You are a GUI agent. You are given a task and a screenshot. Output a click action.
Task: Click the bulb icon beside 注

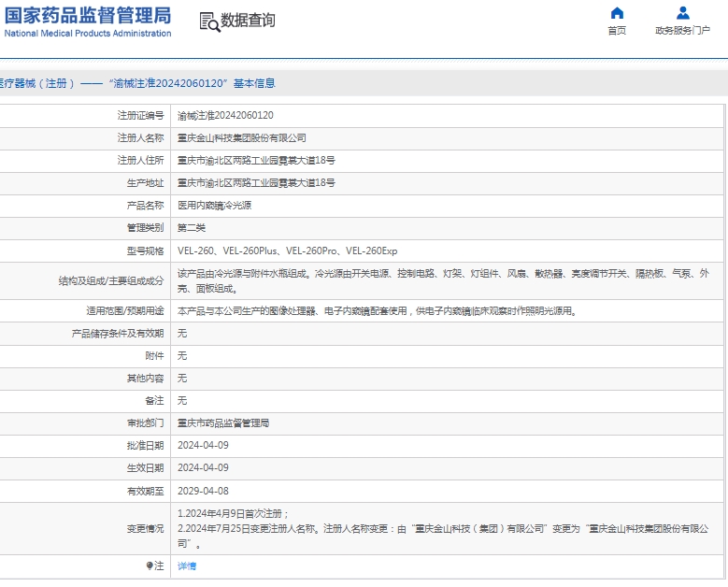click(150, 566)
